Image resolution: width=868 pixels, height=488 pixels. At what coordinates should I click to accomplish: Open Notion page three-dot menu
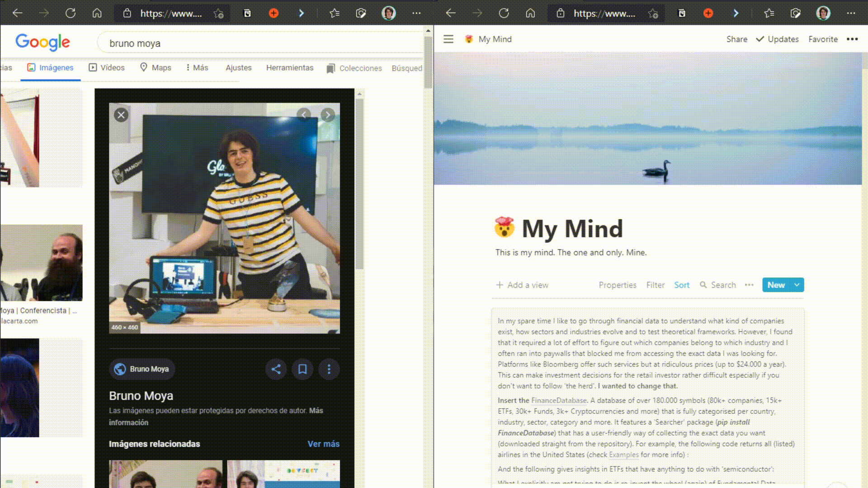coord(852,39)
